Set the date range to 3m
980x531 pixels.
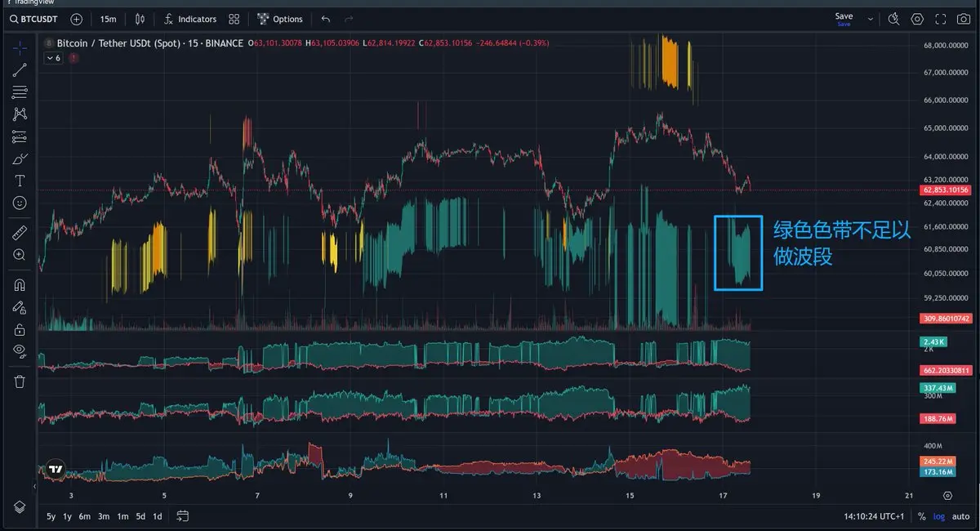[104, 516]
